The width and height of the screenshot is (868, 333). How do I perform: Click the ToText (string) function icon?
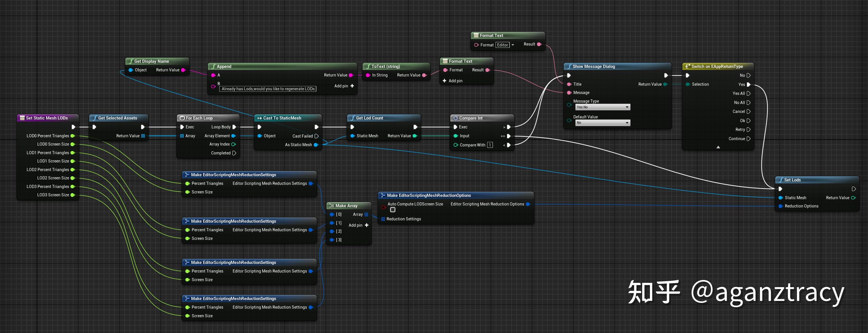368,66
